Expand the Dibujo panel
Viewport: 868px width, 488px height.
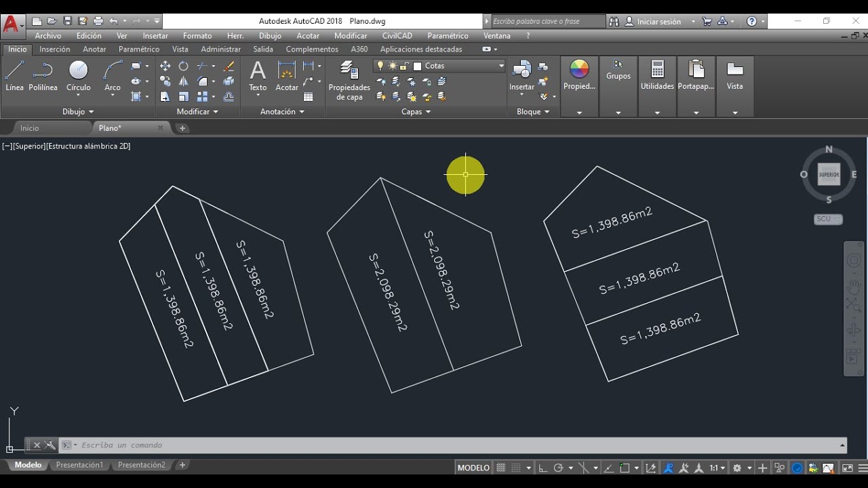pyautogui.click(x=78, y=112)
